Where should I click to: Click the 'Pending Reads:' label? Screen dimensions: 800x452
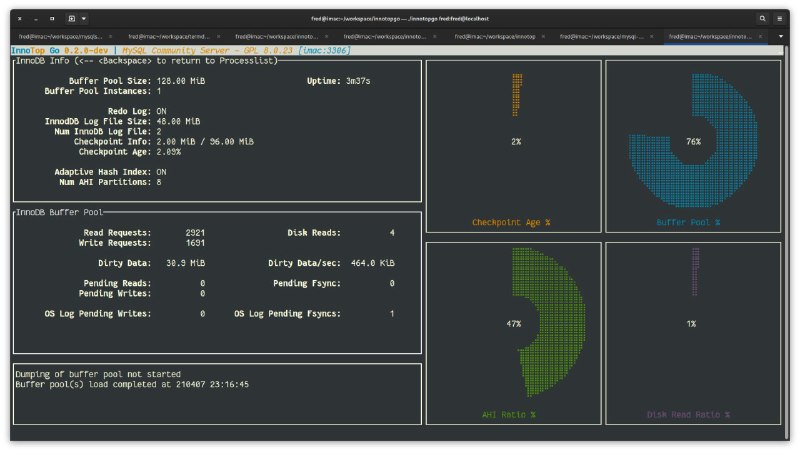click(x=117, y=283)
